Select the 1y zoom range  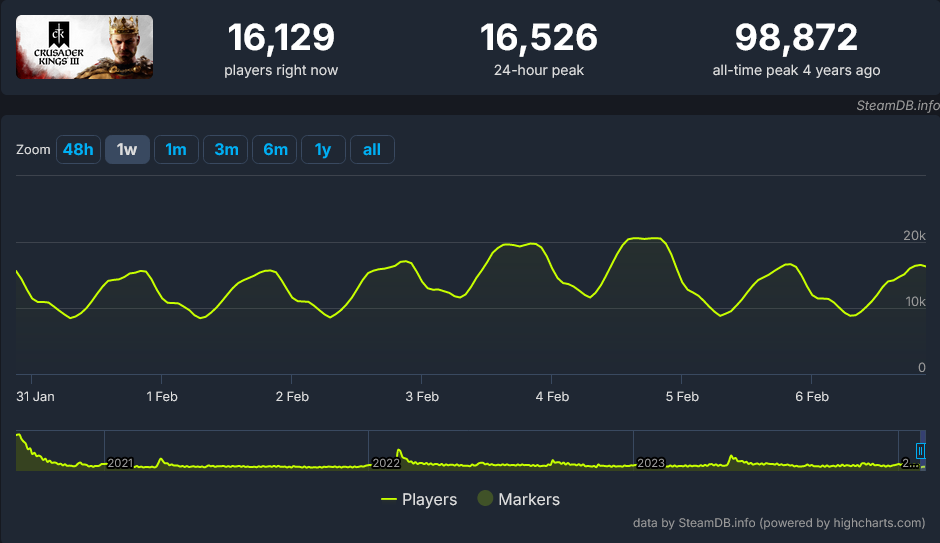click(x=323, y=149)
